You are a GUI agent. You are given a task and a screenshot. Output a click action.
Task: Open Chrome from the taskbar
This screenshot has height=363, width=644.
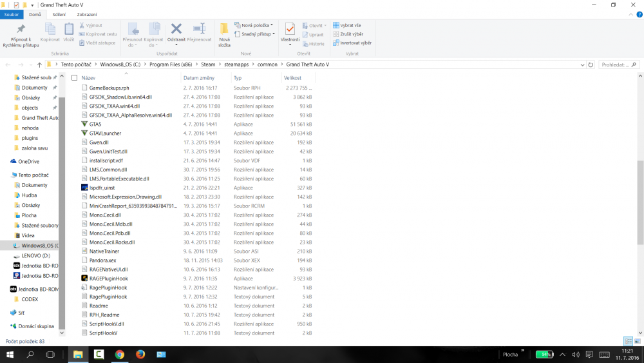tap(120, 355)
